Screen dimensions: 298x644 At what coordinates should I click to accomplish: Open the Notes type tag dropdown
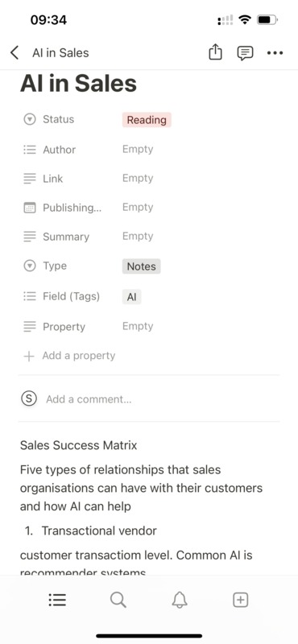141,266
